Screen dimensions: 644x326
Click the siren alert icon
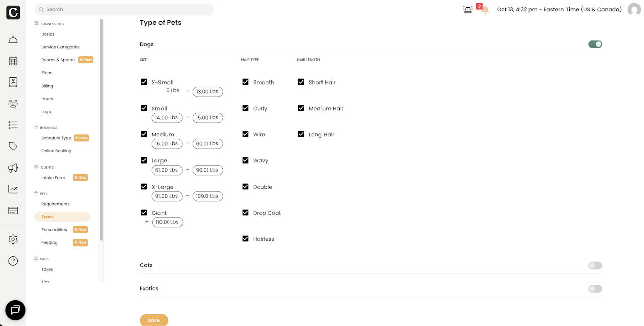(468, 10)
